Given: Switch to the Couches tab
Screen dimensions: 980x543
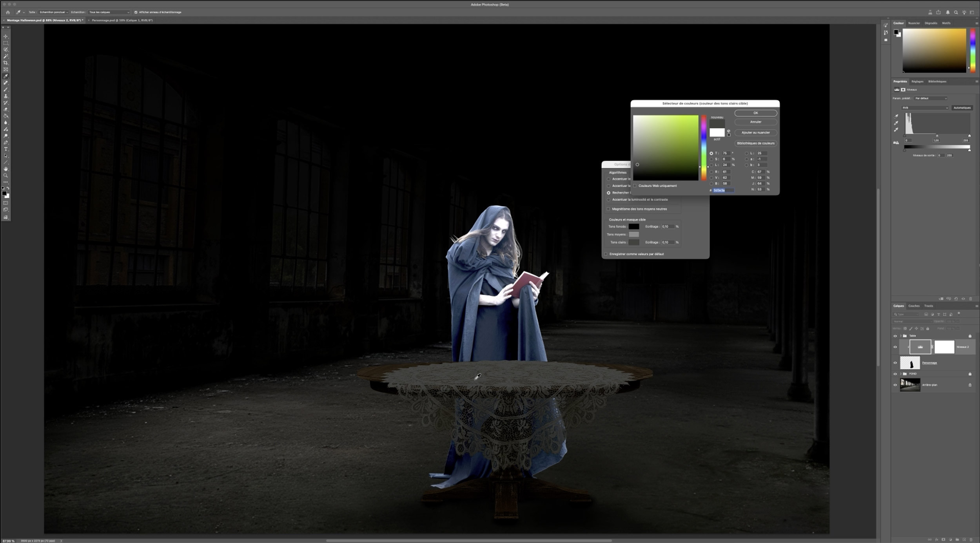Looking at the screenshot, I should [x=914, y=306].
